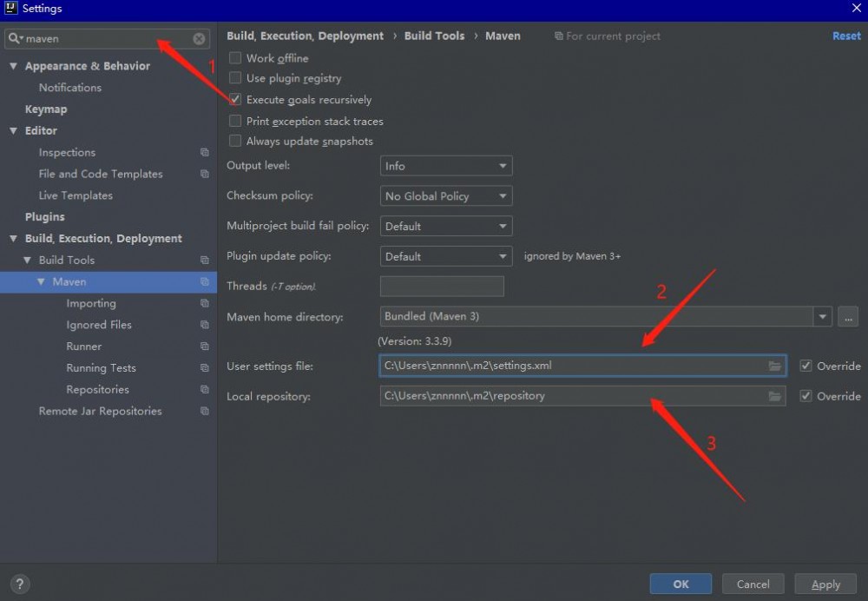868x601 pixels.
Task: Toggle Override for User settings file
Action: click(x=806, y=367)
